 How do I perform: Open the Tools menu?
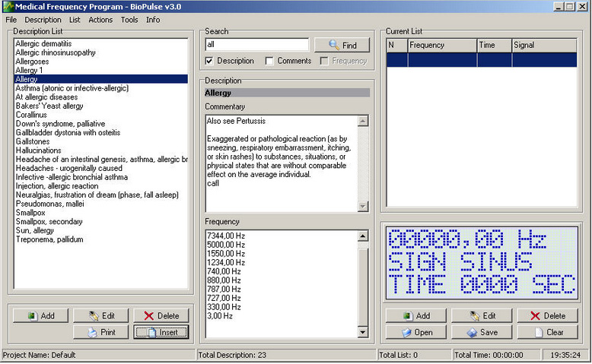(129, 20)
